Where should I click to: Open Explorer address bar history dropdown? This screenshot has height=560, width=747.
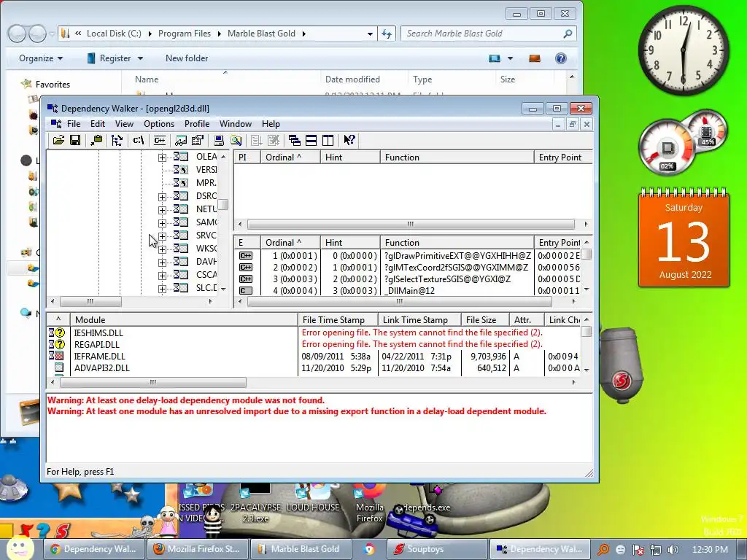(370, 34)
